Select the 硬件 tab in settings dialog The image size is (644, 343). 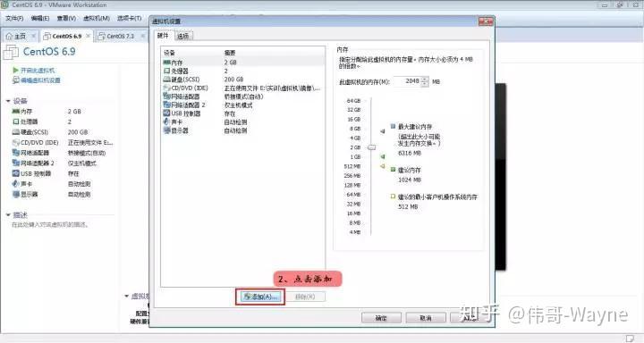pos(163,36)
